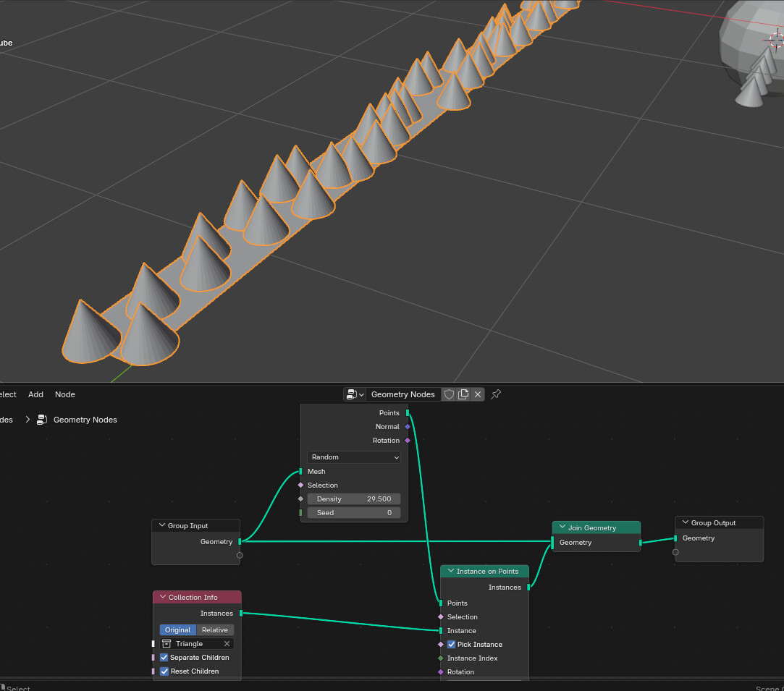The image size is (784, 691).
Task: Click the breadcrumb chevron before Geometry Nodes
Action: [28, 420]
